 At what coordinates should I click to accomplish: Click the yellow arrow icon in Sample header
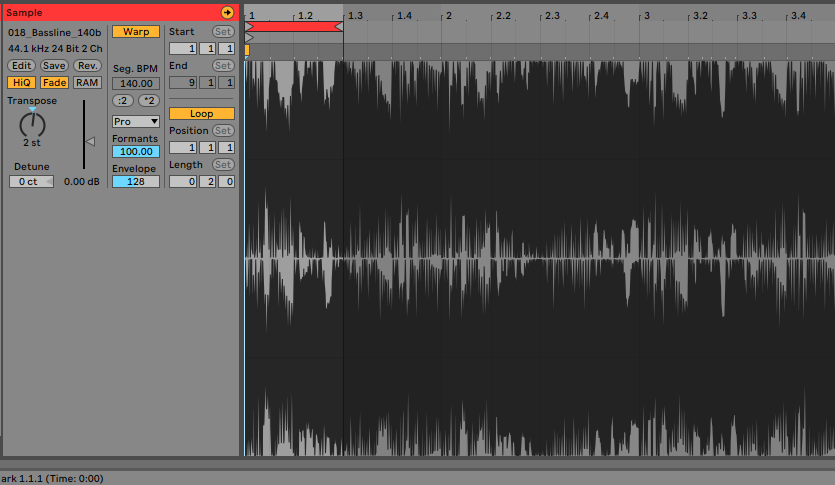pos(227,12)
